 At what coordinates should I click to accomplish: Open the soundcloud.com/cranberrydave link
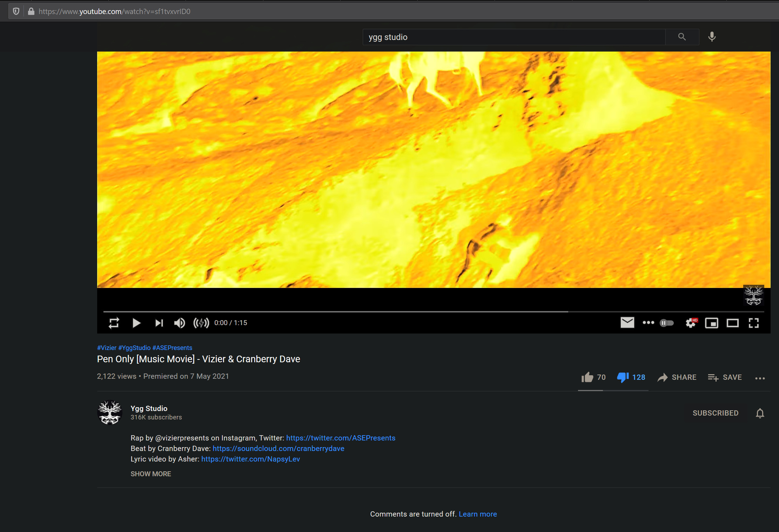click(x=278, y=449)
